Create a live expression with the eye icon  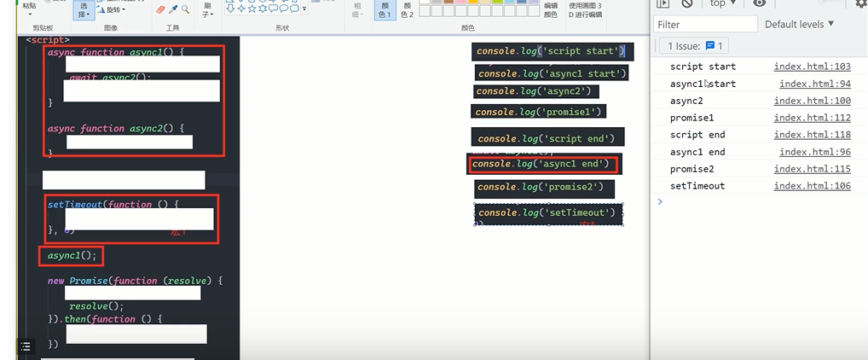759,3
